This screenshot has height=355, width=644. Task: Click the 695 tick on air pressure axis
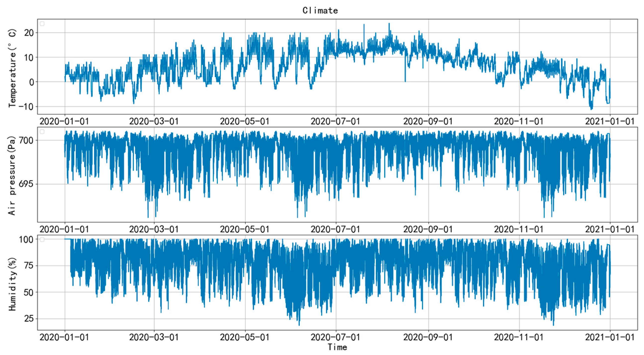point(26,184)
